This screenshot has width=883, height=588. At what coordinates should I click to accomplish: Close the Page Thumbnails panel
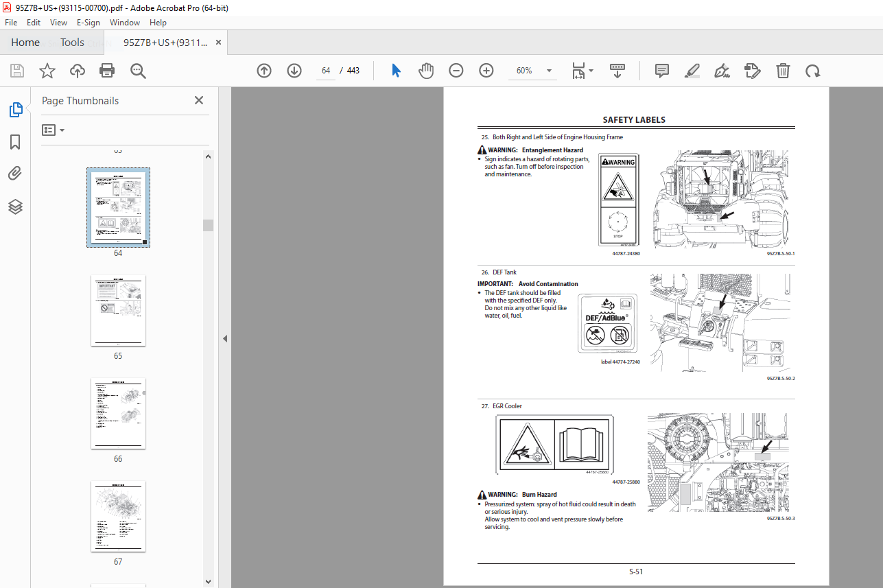[x=199, y=100]
